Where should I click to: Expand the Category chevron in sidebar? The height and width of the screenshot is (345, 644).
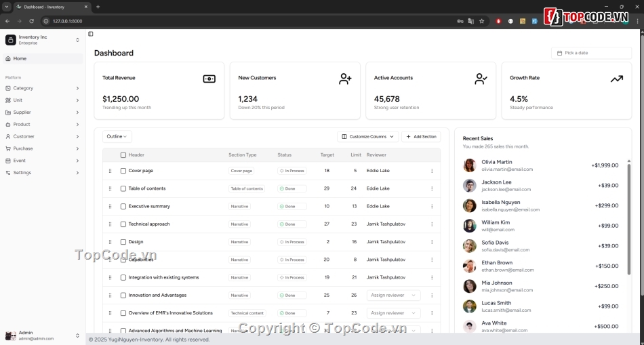click(77, 88)
